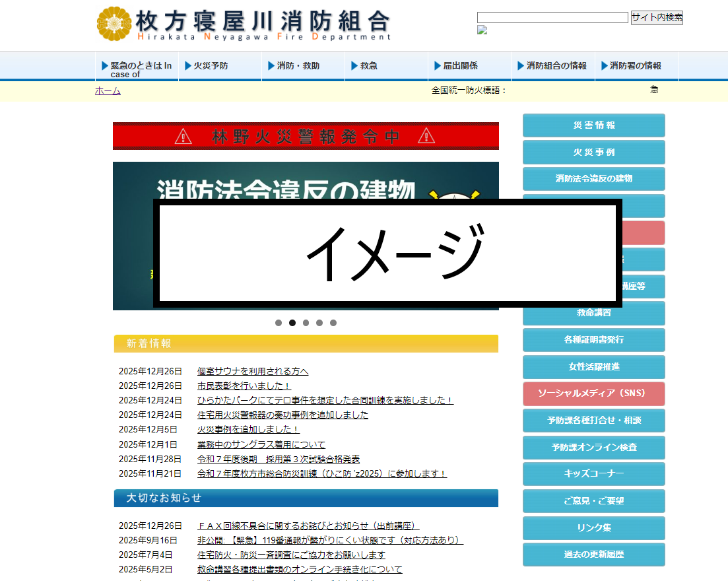The image size is (728, 581).
Task: Go to the ホーム breadcrumb link
Action: 108,91
